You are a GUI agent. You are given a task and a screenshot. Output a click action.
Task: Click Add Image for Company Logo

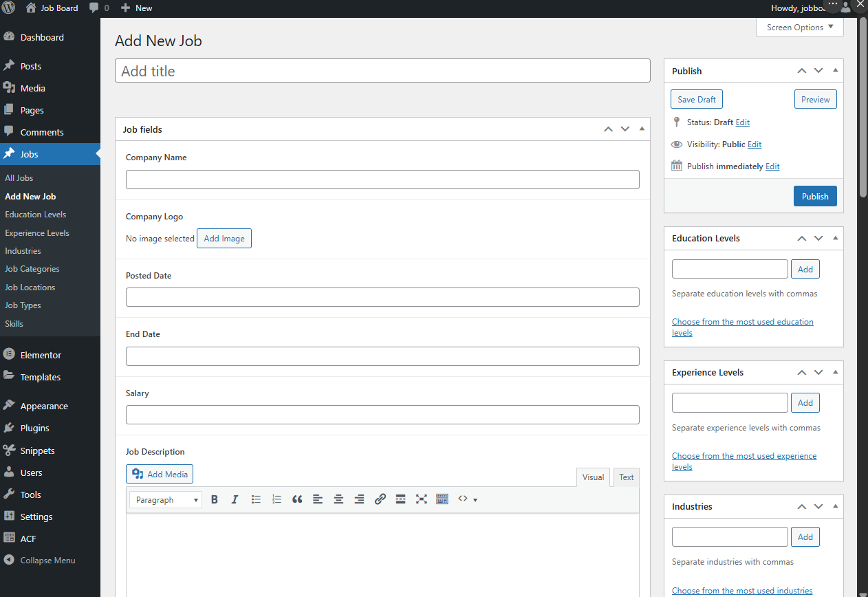[x=224, y=238]
